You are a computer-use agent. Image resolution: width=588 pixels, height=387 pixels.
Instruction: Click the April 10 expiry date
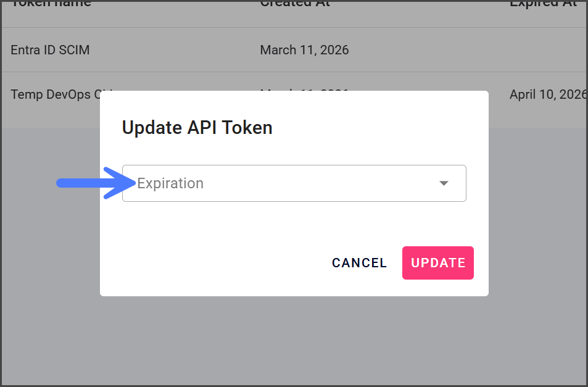tap(547, 94)
